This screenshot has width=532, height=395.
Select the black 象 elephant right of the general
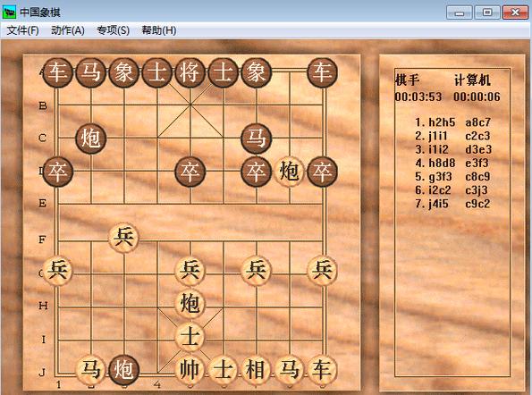tap(256, 72)
